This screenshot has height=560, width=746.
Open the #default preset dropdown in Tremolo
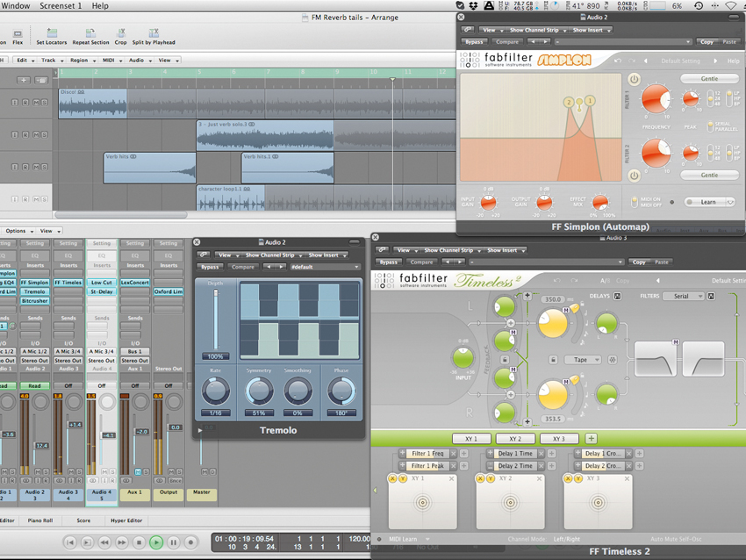click(324, 267)
